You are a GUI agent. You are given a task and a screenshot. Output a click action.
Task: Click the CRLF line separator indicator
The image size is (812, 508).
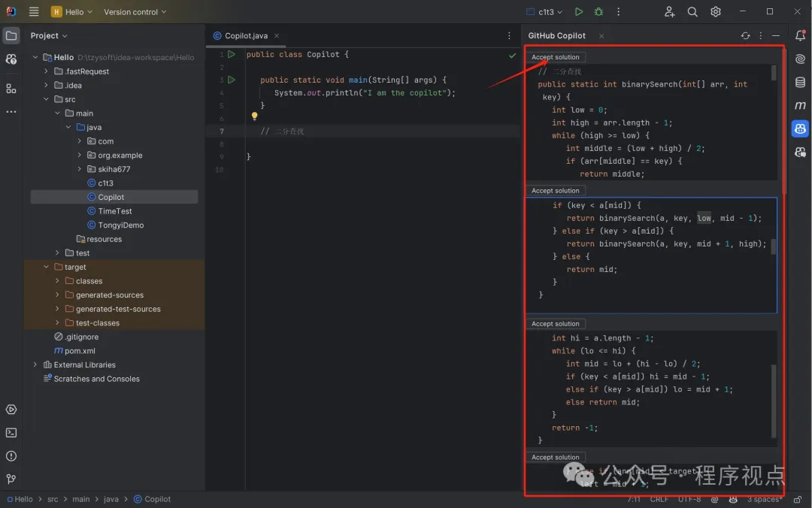point(659,499)
